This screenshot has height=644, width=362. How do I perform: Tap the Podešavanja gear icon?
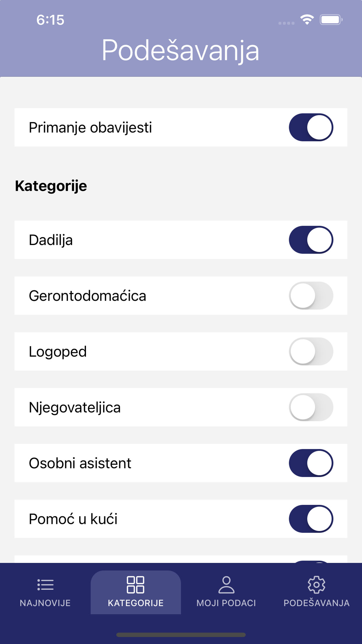[x=317, y=585]
